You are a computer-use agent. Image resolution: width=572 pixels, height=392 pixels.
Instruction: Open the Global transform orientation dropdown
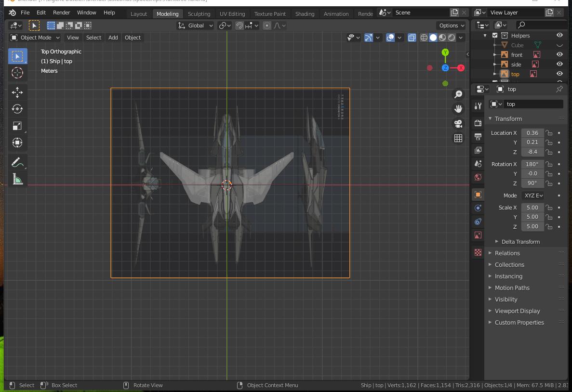click(196, 26)
